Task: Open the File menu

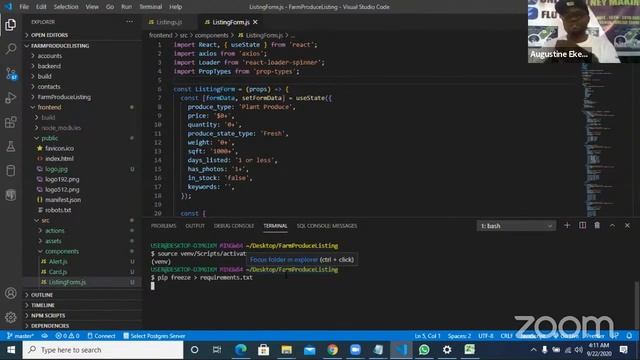Action: [x=24, y=7]
